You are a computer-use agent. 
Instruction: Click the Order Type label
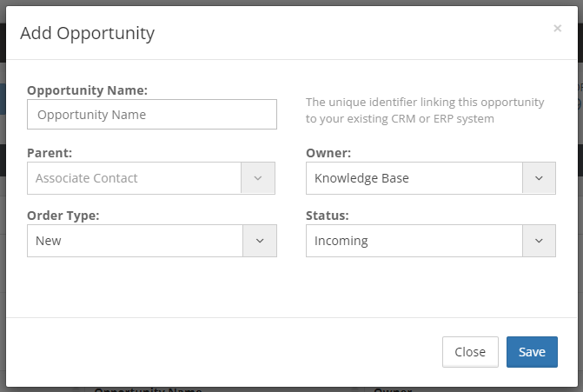[x=63, y=216]
